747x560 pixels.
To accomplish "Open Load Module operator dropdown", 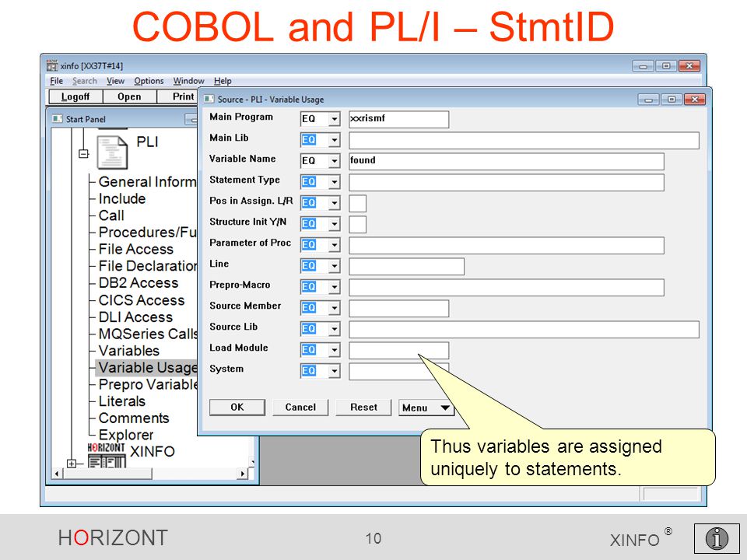I will coord(335,349).
